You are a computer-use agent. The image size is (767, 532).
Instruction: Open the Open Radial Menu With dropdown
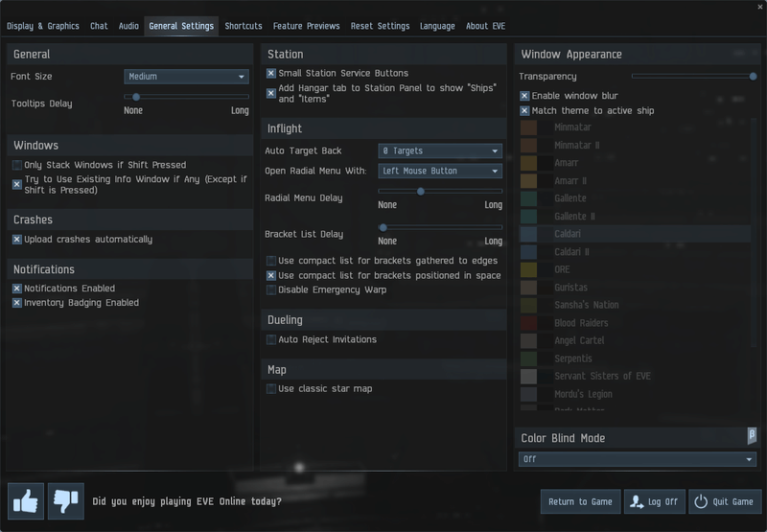[440, 171]
